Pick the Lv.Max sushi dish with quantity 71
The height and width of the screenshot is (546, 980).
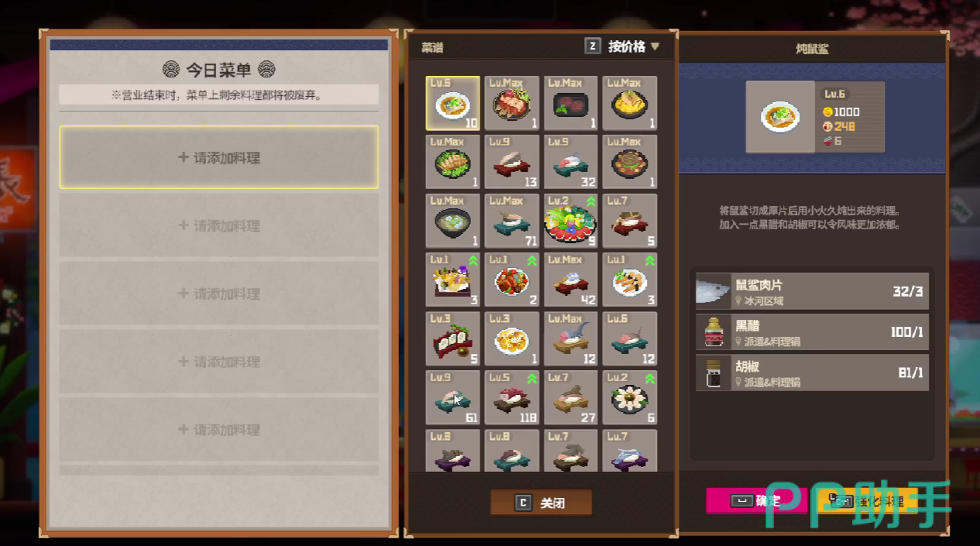click(x=512, y=221)
